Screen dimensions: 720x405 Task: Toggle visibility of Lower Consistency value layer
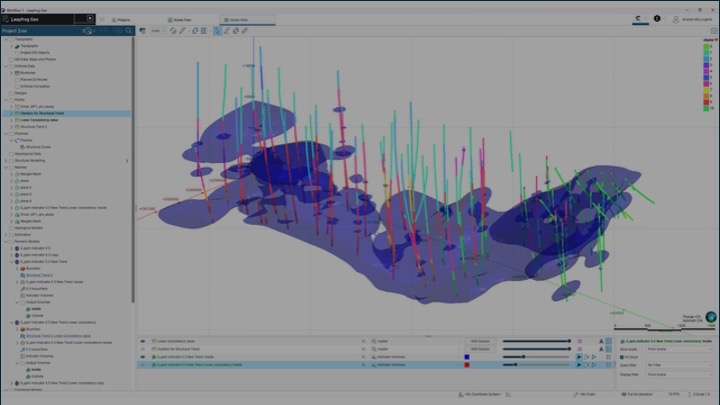[143, 341]
